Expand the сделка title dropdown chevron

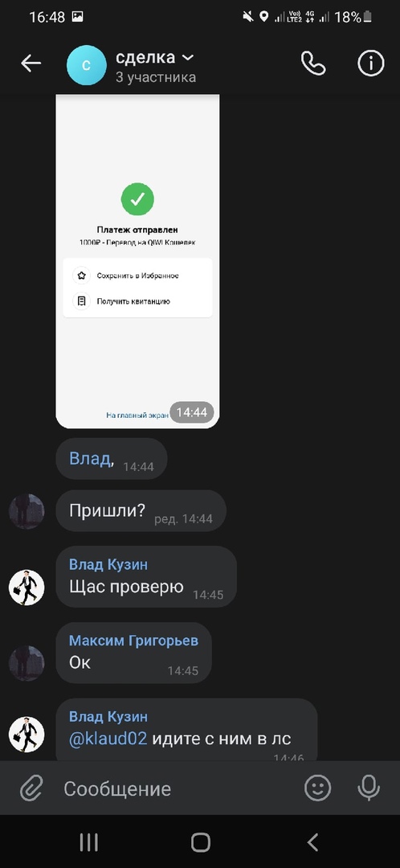[188, 58]
